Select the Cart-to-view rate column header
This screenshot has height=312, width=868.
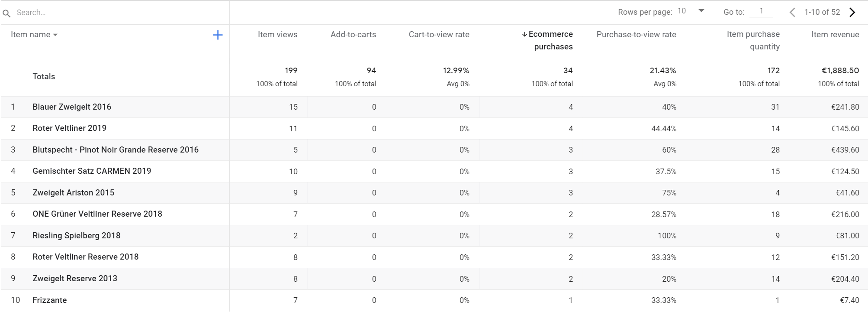[x=439, y=34]
